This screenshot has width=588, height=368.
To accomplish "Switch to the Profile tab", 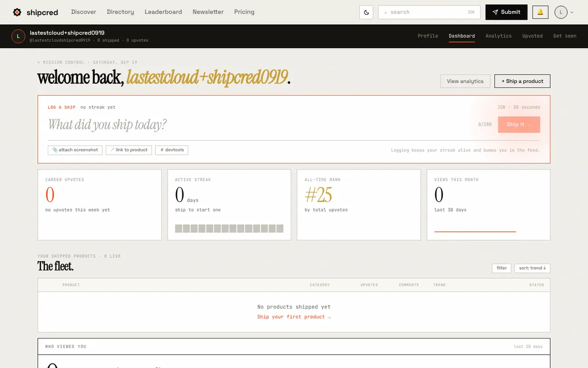I will click(x=428, y=36).
